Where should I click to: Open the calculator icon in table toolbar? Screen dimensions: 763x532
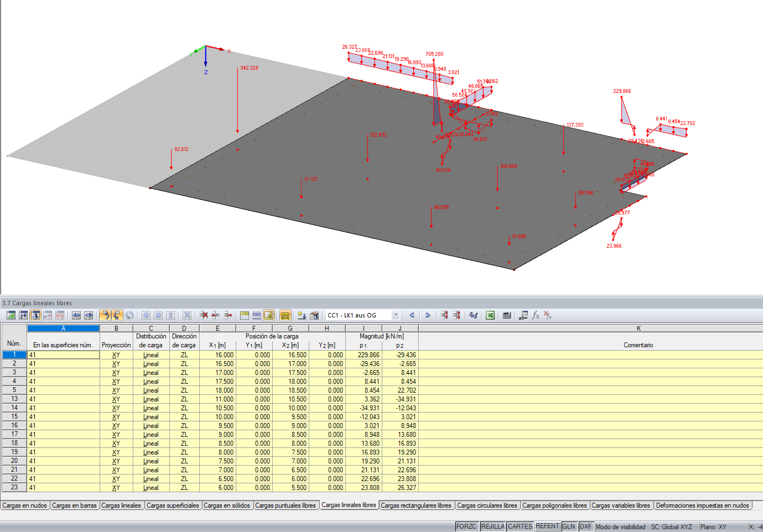pos(506,315)
